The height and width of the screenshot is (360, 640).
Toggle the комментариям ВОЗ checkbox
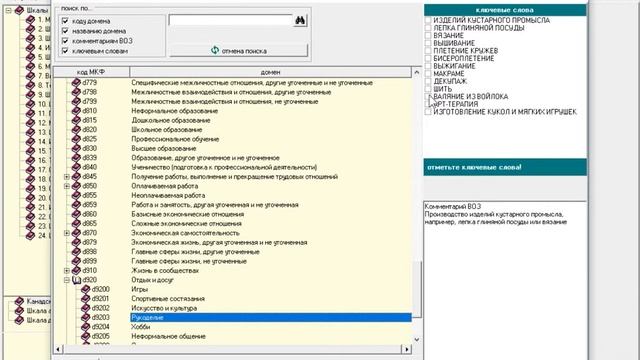click(65, 41)
